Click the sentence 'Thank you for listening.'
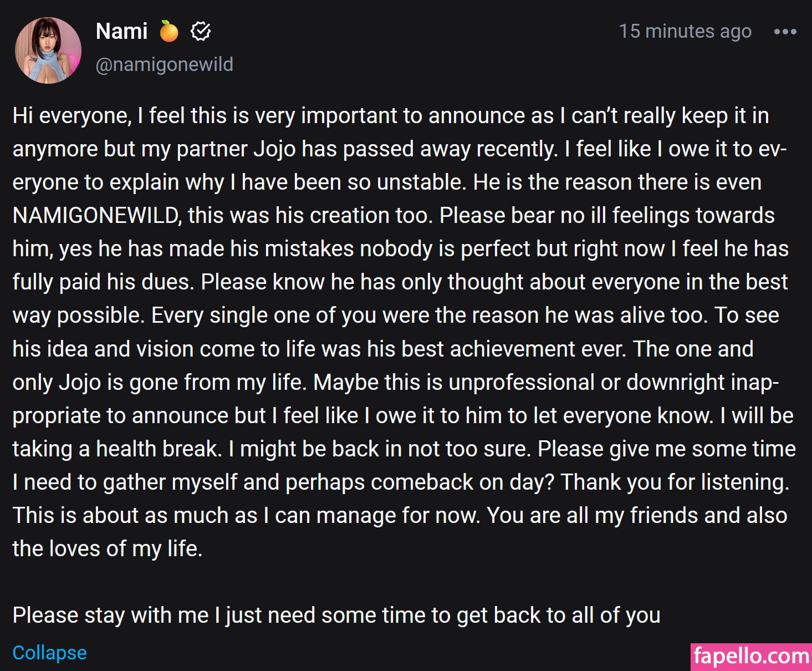 tap(675, 482)
